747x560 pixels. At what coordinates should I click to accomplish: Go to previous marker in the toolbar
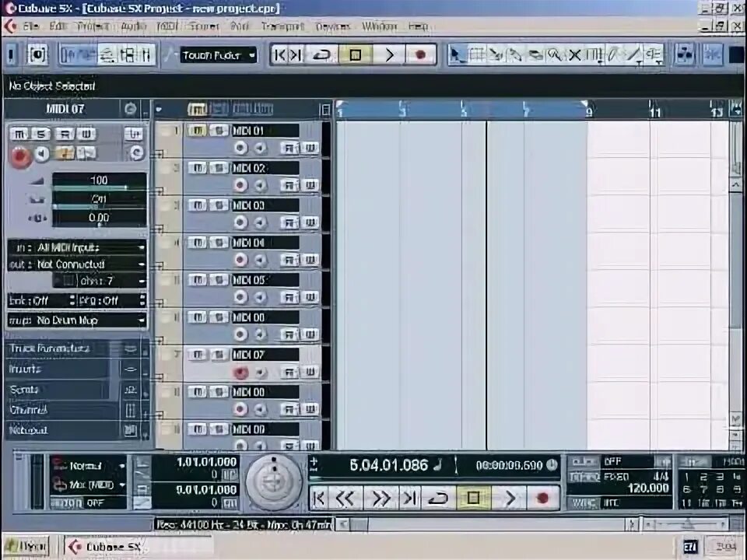click(x=280, y=55)
